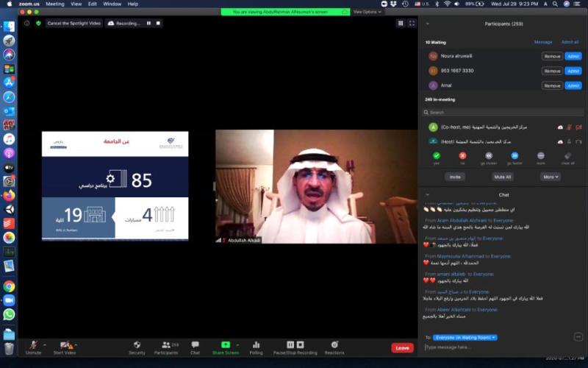Click the green encryption shield icon

[38, 24]
